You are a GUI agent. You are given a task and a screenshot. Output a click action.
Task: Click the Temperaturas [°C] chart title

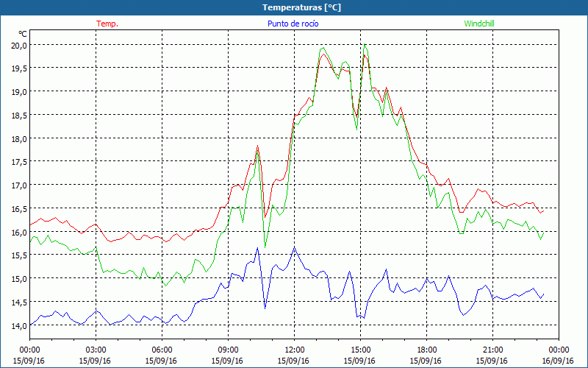point(301,7)
